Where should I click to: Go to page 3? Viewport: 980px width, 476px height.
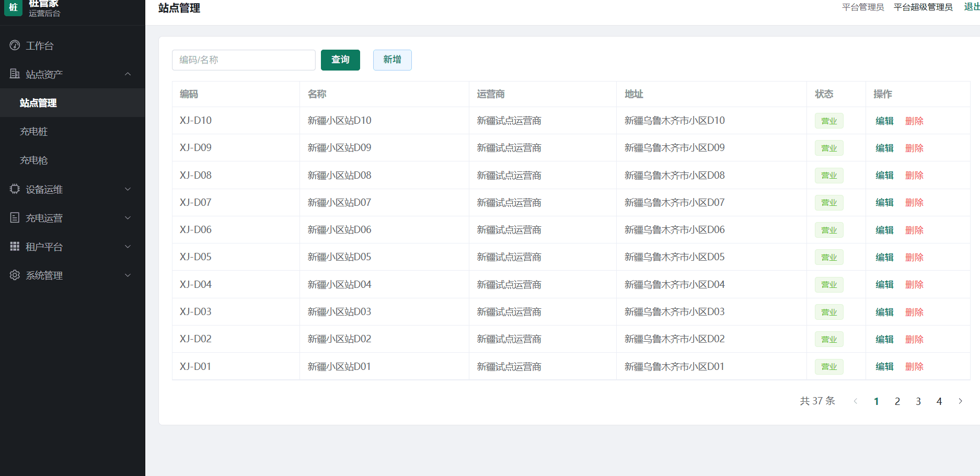[918, 401]
